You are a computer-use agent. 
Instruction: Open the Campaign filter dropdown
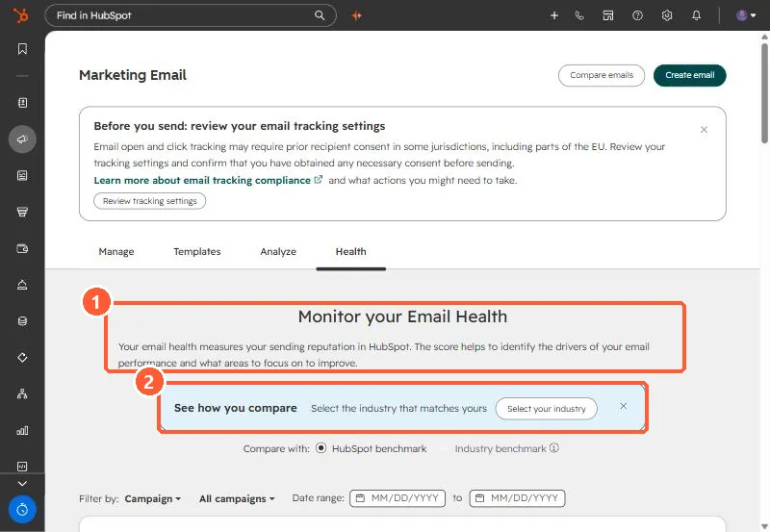(153, 498)
